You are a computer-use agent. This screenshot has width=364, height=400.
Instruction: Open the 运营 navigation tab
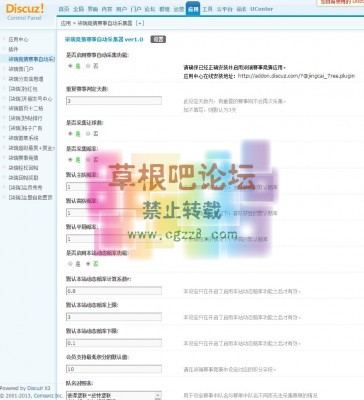pyautogui.click(x=179, y=9)
